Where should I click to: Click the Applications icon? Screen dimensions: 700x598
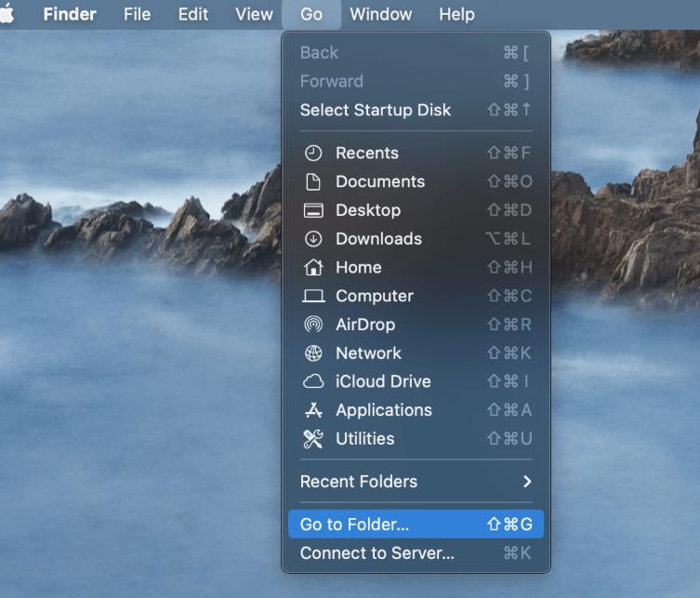pos(313,410)
